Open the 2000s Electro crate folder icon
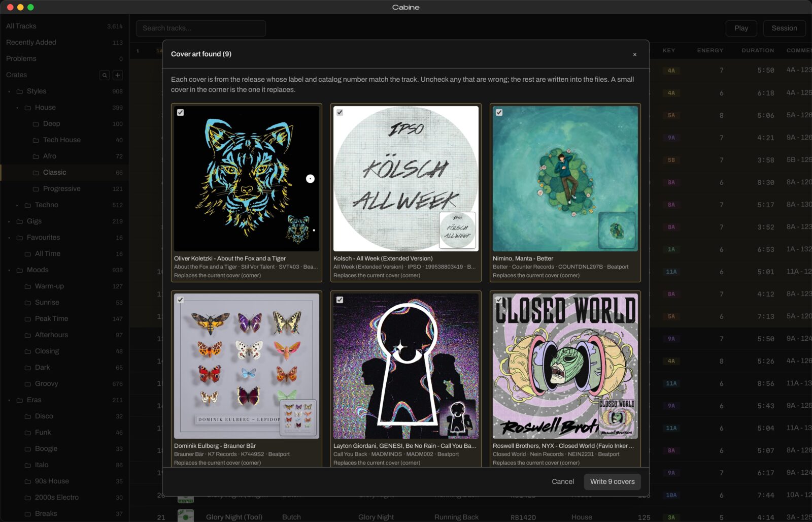 click(x=28, y=498)
